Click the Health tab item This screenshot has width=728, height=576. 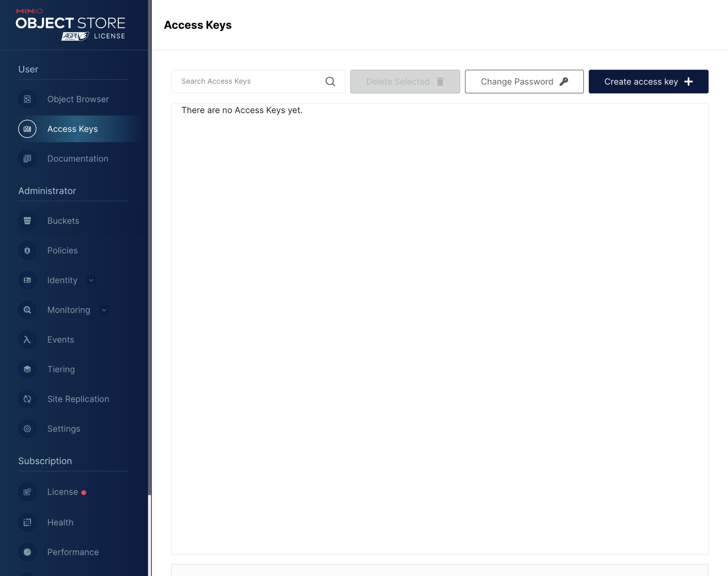60,522
